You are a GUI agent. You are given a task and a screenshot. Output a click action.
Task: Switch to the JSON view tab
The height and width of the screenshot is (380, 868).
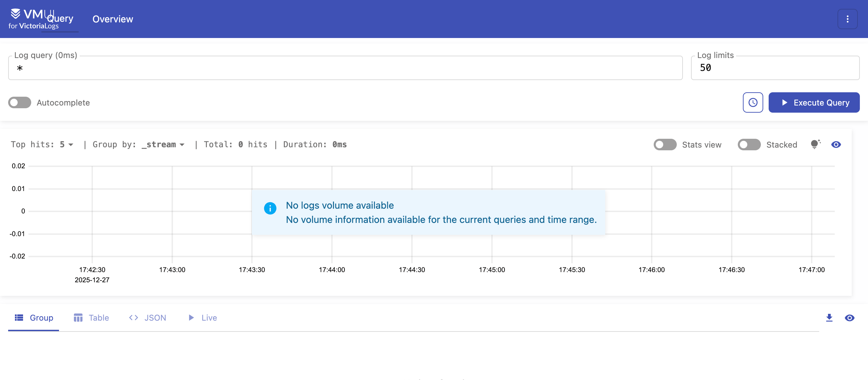pyautogui.click(x=148, y=318)
